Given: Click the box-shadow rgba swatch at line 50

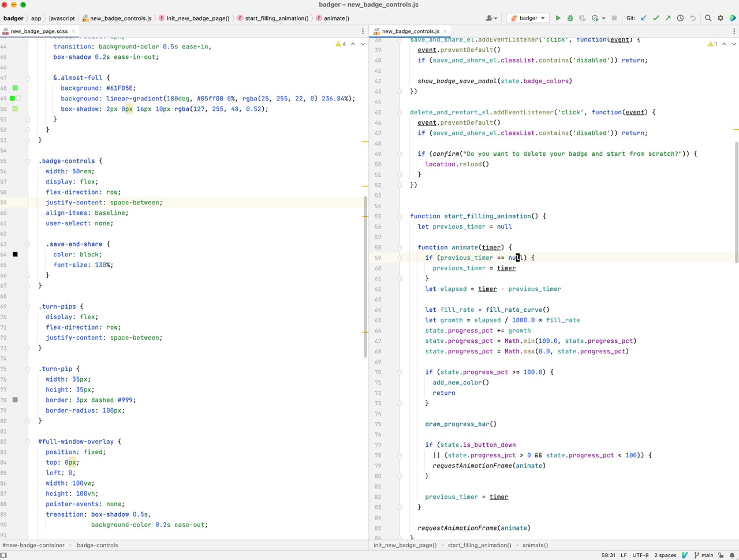Looking at the screenshot, I should coord(15,109).
